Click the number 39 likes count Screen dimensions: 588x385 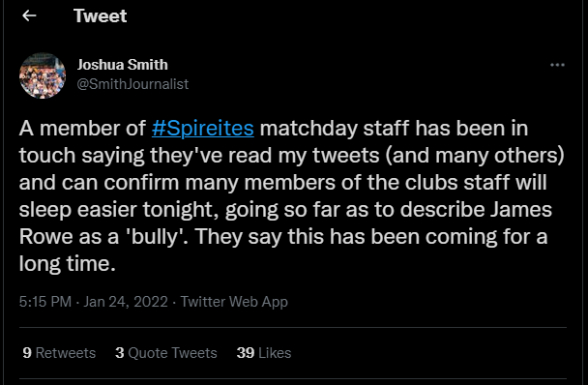tap(246, 353)
